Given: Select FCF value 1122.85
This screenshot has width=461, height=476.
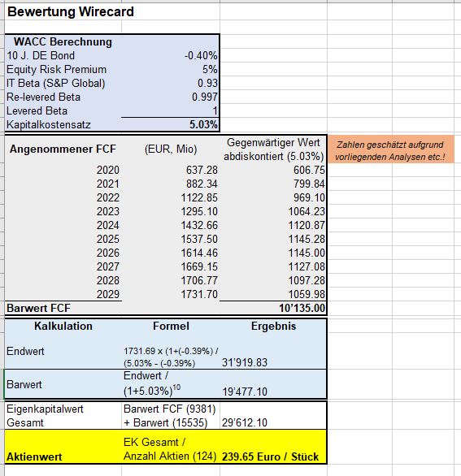Looking at the screenshot, I should click(199, 197).
